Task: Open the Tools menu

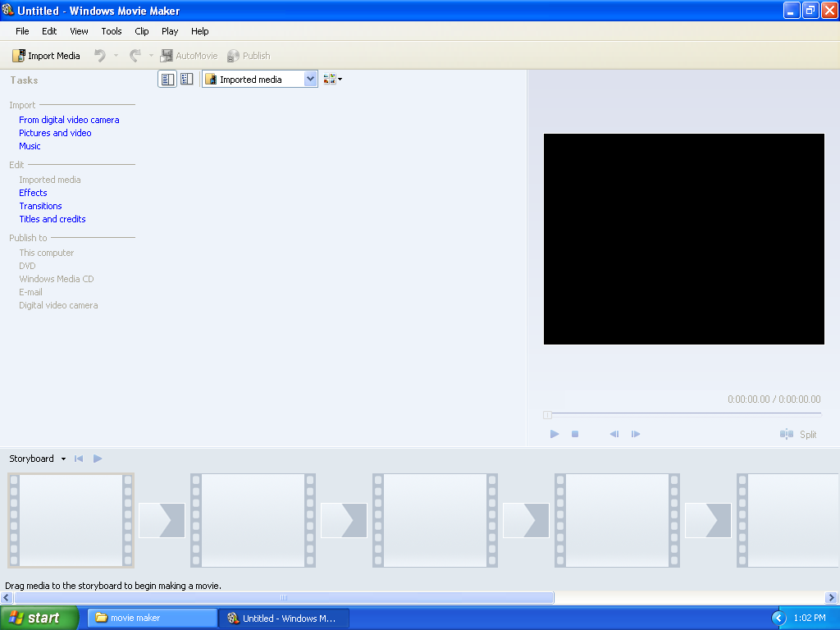Action: coord(112,31)
